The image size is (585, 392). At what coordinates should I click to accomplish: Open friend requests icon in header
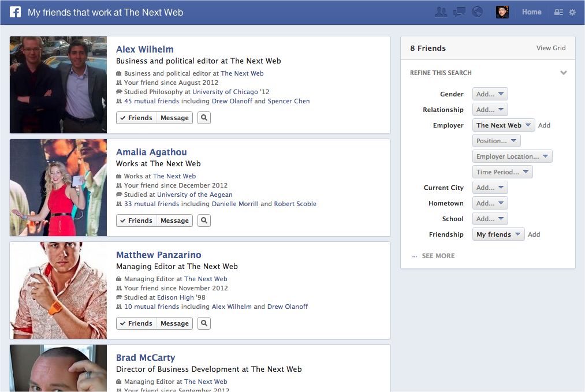tap(441, 12)
